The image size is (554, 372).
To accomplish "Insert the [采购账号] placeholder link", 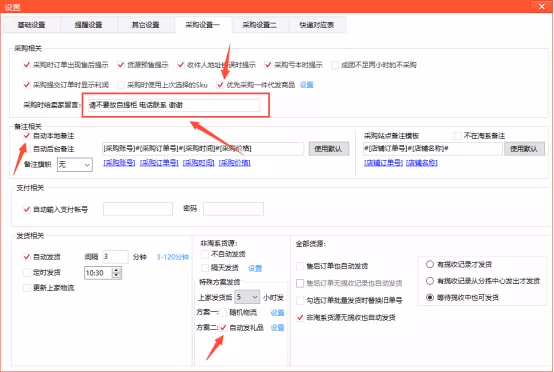I will tap(119, 163).
